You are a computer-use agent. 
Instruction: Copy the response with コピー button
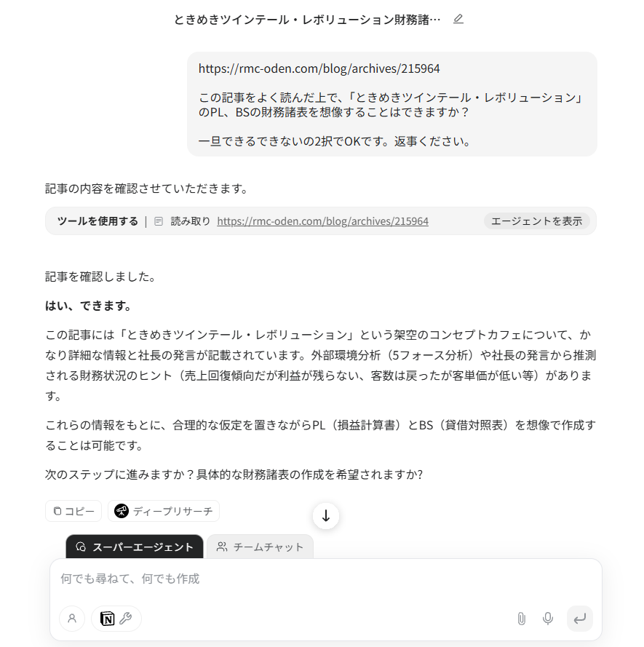(73, 511)
